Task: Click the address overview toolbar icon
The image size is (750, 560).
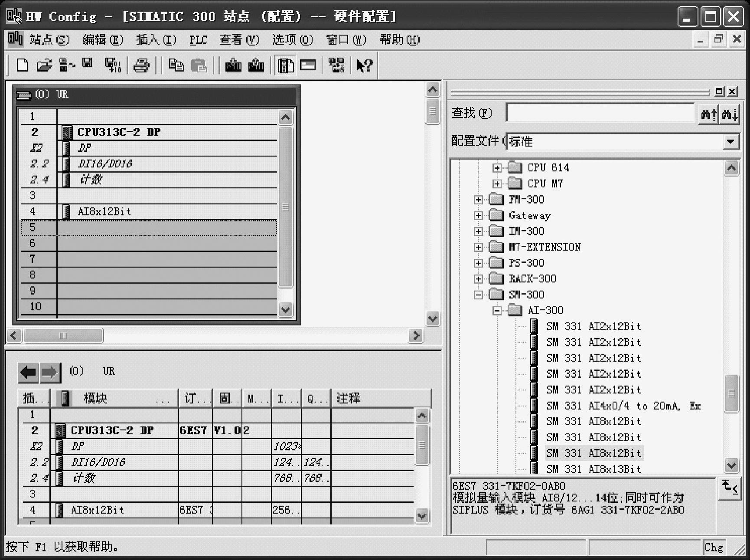Action: pyautogui.click(x=308, y=65)
